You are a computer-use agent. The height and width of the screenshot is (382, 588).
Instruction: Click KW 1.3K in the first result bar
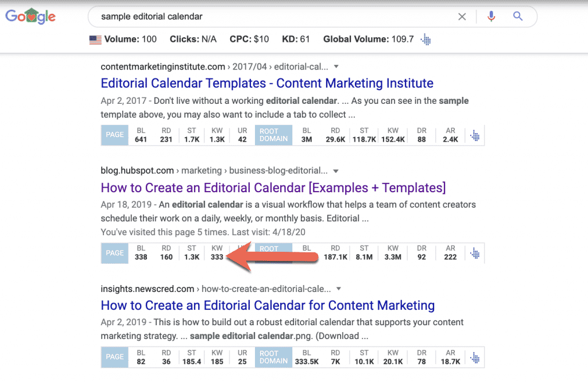217,135
